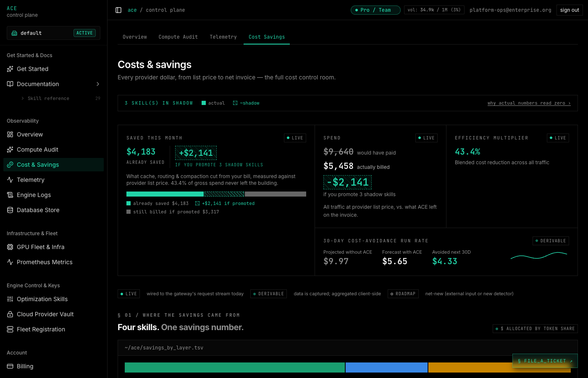
Task: Click the cost-avoidance sparkline chart
Action: pyautogui.click(x=539, y=256)
